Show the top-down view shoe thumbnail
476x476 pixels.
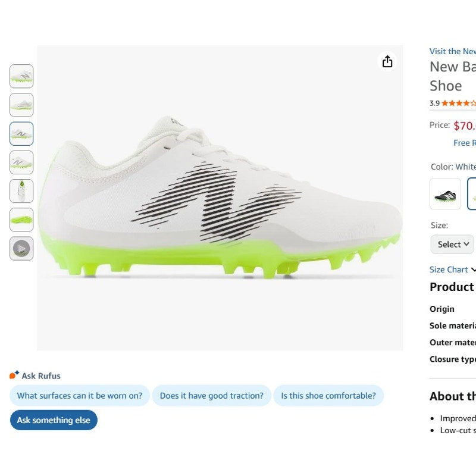(21, 191)
